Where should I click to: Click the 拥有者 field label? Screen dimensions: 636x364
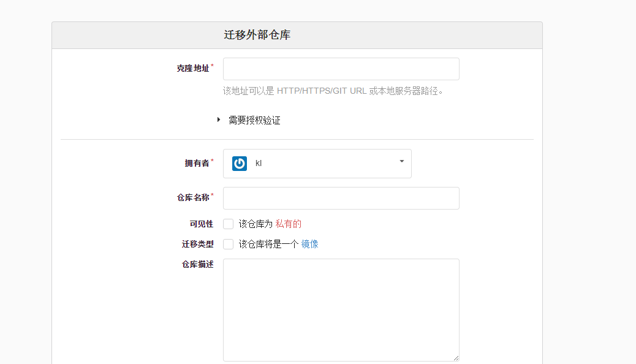coord(197,163)
